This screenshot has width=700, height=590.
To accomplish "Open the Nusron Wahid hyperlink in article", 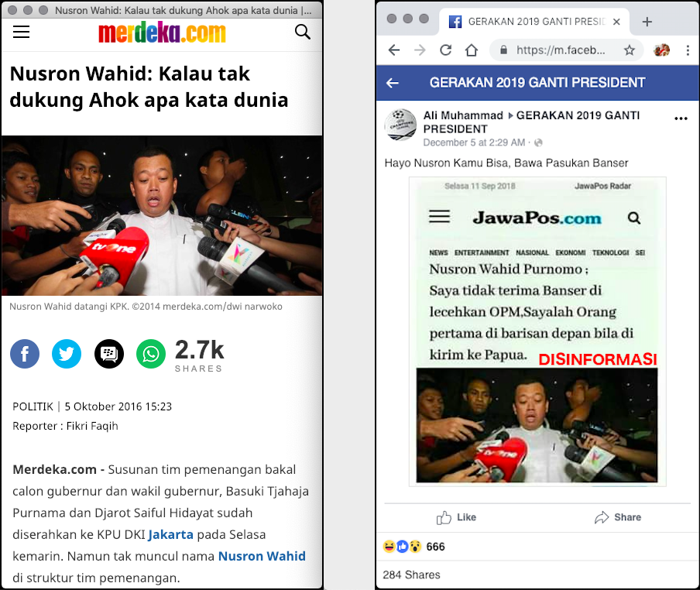I will [x=262, y=556].
